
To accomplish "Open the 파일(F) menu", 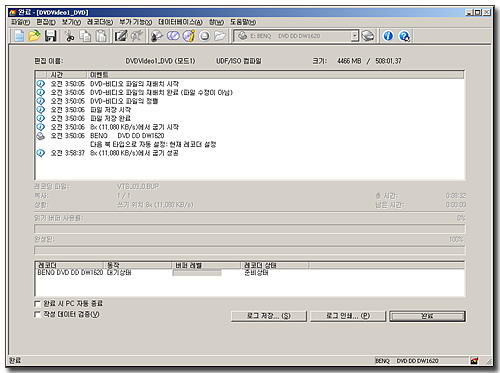I will (x=20, y=22).
